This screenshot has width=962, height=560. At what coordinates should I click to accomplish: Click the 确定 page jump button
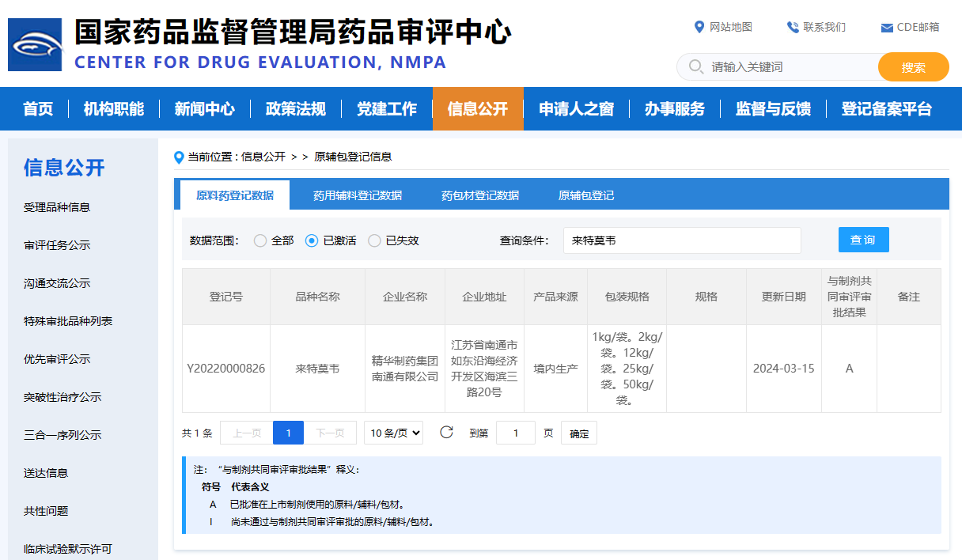(578, 432)
